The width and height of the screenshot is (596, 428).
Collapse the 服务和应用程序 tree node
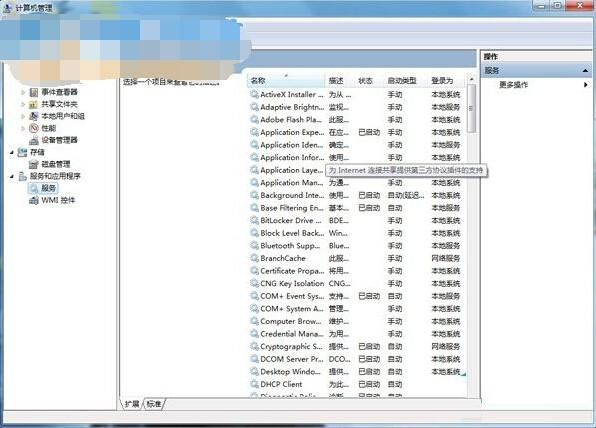[12, 176]
